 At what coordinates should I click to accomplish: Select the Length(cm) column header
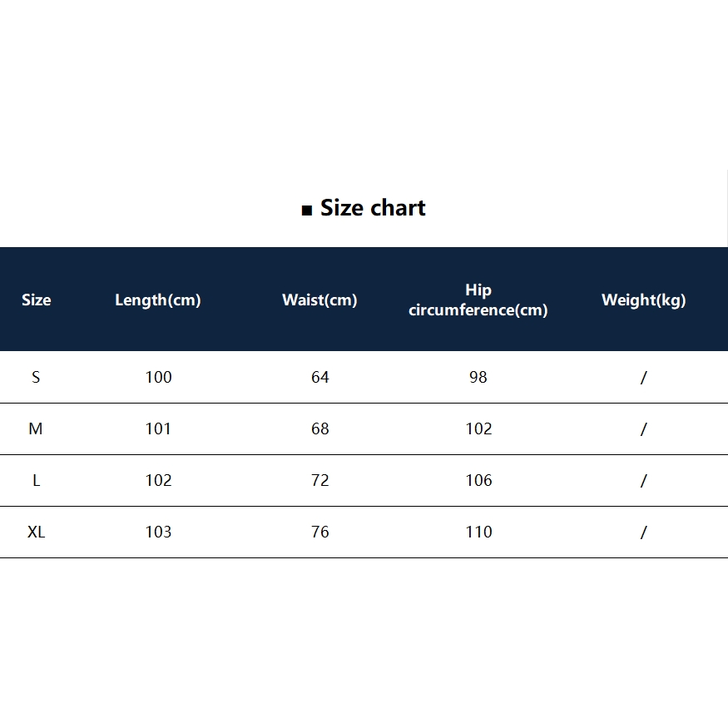click(158, 300)
